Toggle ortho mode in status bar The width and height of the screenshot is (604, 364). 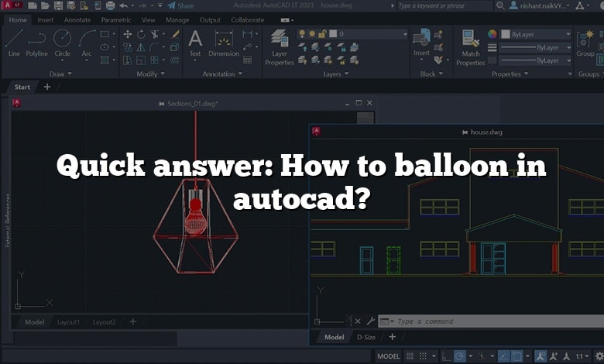[445, 356]
